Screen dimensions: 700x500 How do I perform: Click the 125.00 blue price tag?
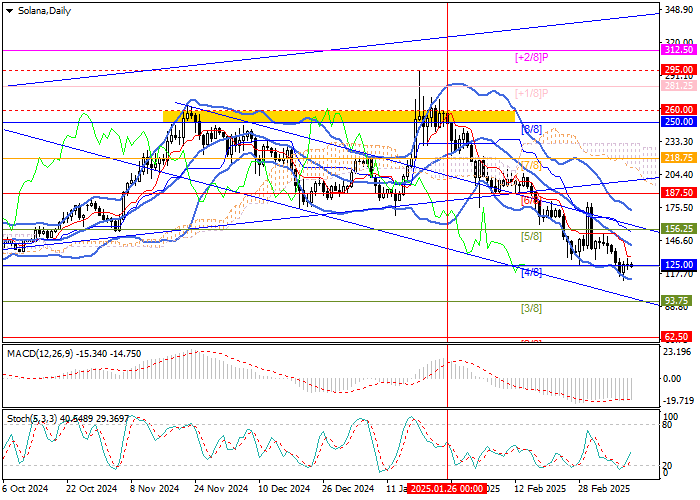(x=678, y=265)
